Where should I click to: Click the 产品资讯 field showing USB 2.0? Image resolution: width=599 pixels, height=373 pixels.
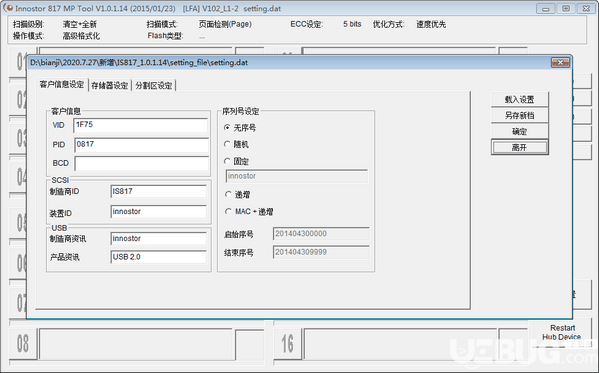tap(159, 257)
